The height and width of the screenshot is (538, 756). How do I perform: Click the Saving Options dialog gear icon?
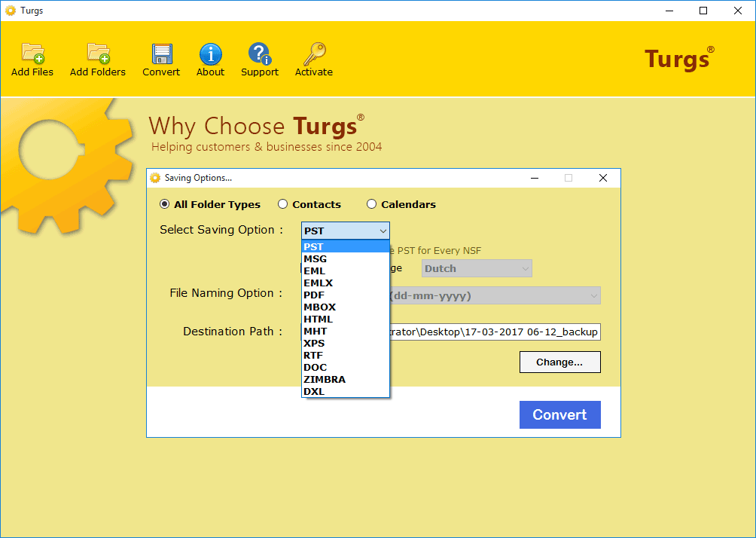point(155,178)
